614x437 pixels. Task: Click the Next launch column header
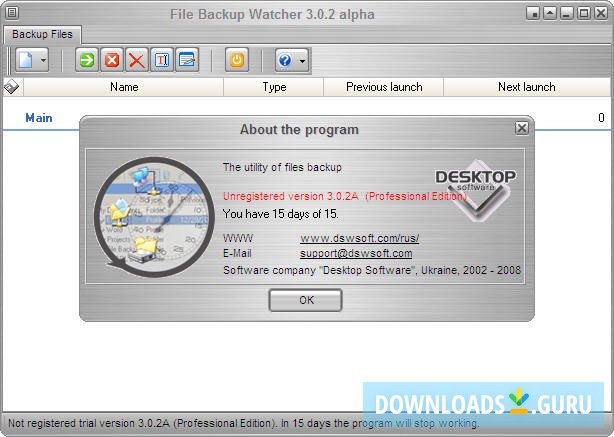point(527,87)
